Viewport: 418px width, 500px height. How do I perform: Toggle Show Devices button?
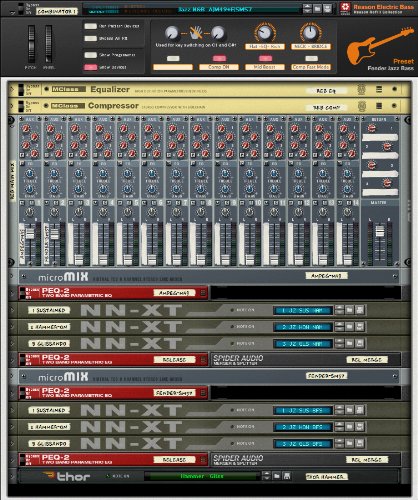pyautogui.click(x=90, y=67)
